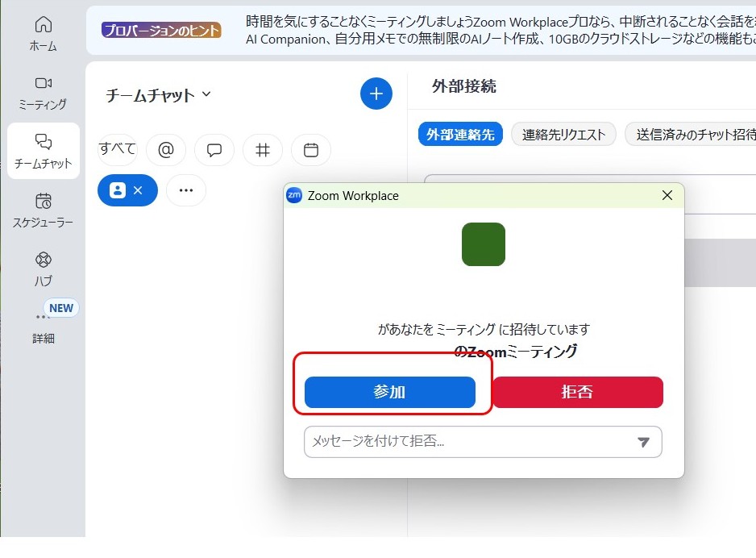Focus the メッセージを付けて拒否 input field

click(x=483, y=442)
